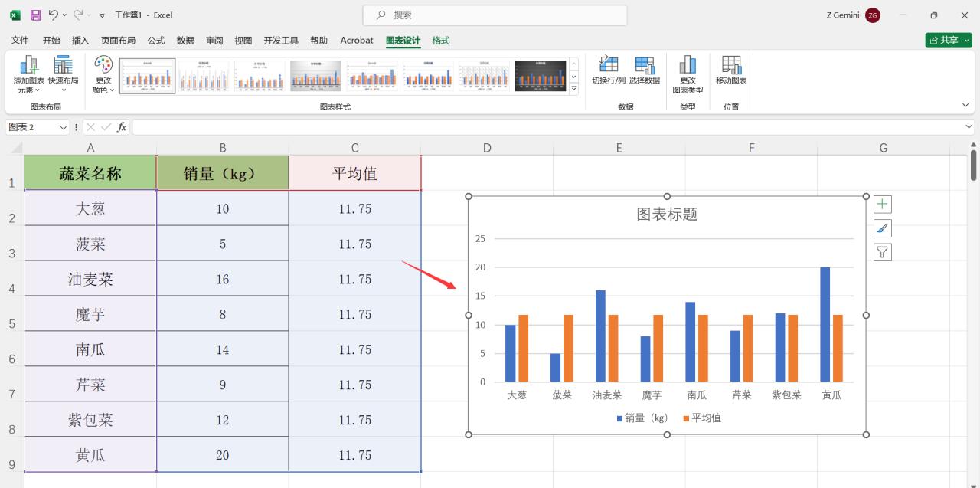This screenshot has height=488, width=980.
Task: Switch to the 插入 tab
Action: click(x=80, y=41)
